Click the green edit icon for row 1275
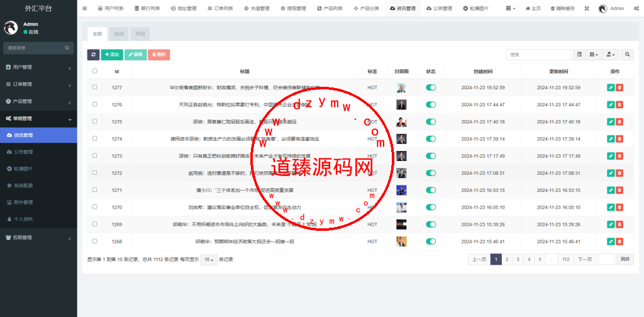The height and width of the screenshot is (317, 644). pyautogui.click(x=611, y=121)
